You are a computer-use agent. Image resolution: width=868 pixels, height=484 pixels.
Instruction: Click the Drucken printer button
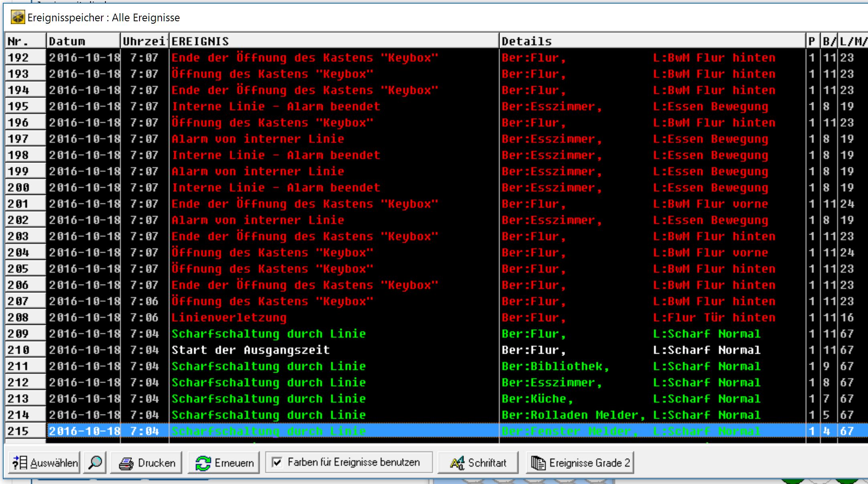pos(147,463)
